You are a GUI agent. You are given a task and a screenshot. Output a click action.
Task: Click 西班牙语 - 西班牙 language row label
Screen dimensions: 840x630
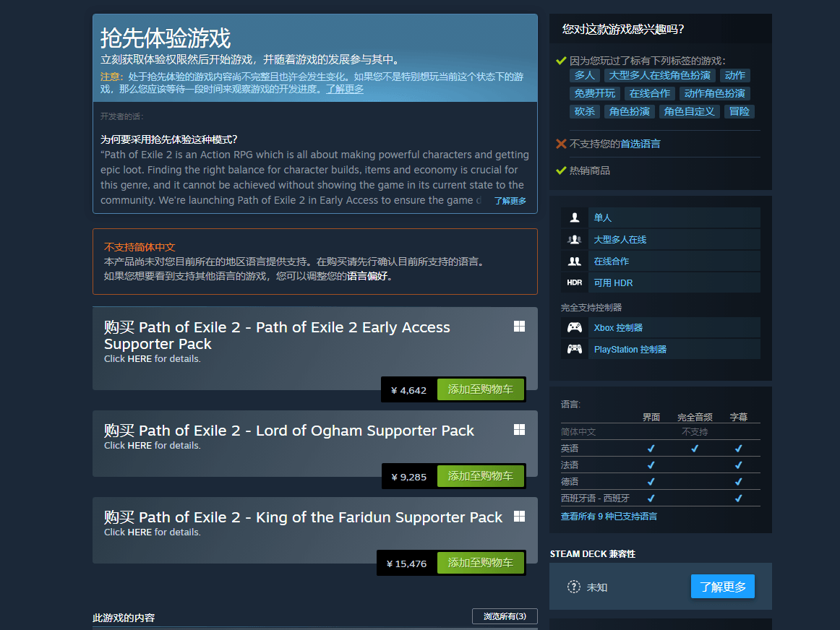tap(595, 498)
